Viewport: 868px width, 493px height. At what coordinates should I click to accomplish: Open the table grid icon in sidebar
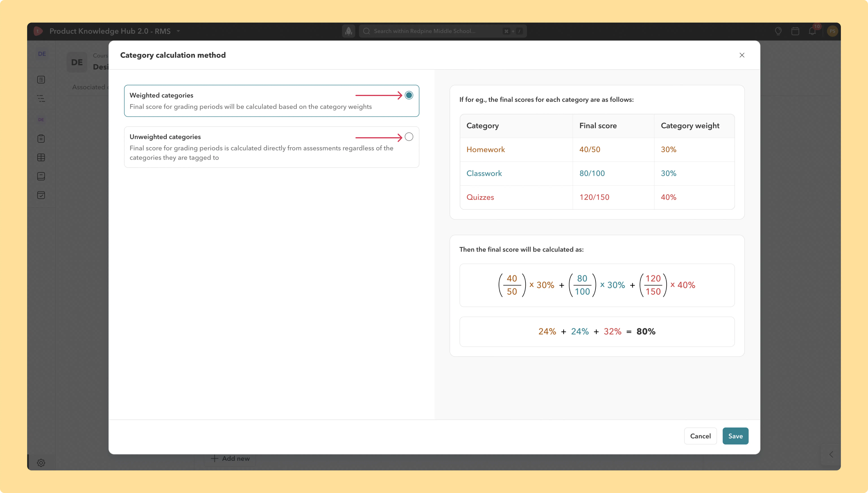pyautogui.click(x=41, y=157)
